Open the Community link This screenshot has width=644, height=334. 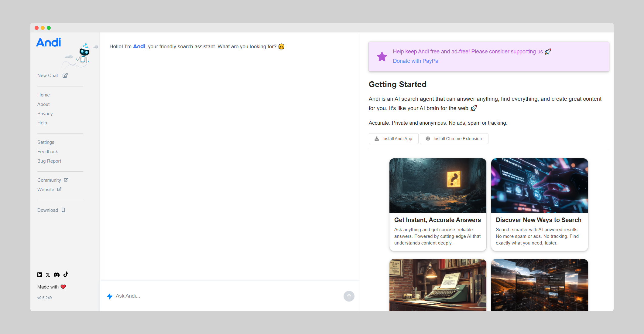49,180
